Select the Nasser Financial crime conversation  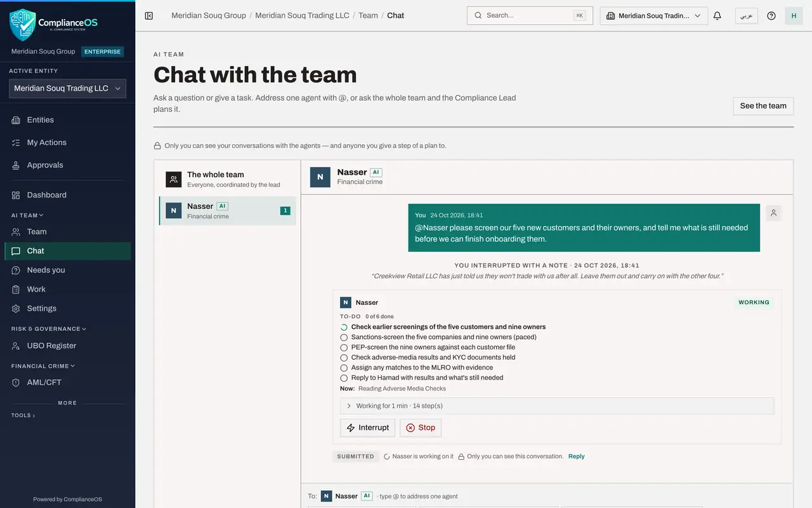pos(227,211)
